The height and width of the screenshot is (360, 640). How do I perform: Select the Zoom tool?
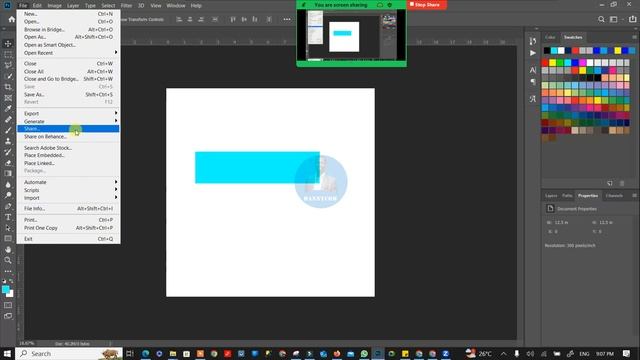coord(8,260)
